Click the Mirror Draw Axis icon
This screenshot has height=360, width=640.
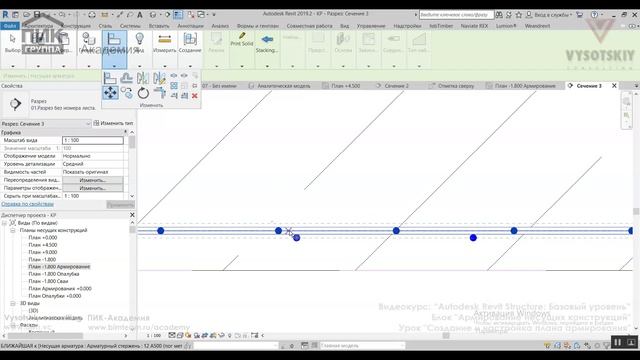159,78
